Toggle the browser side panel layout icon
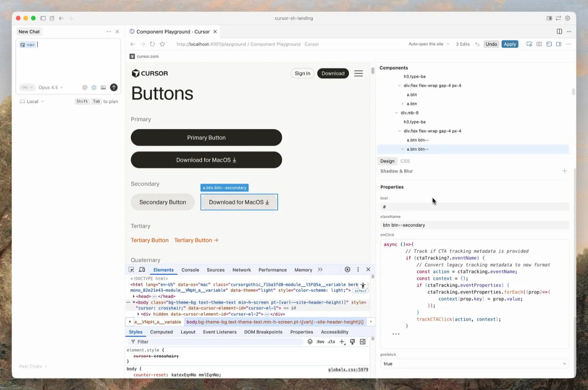The image size is (588, 390). (x=559, y=44)
